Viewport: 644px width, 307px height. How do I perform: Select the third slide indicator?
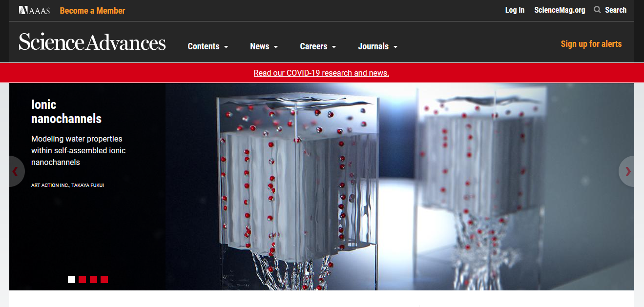[x=93, y=279]
